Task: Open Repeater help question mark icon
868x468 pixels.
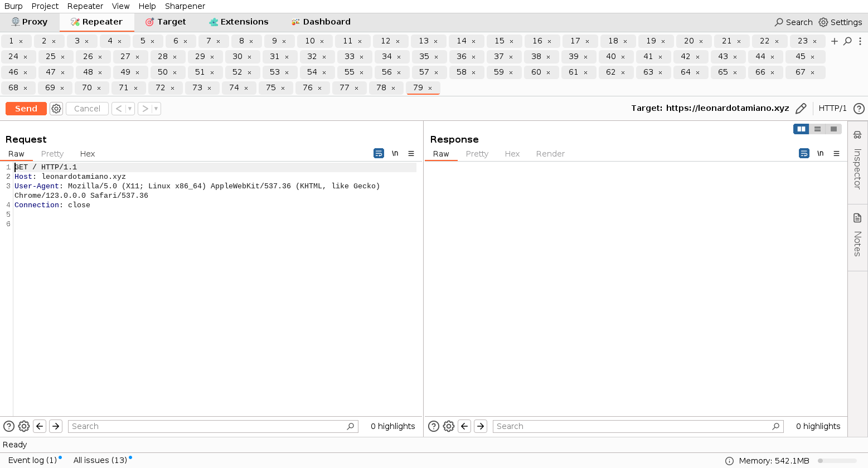Action: pyautogui.click(x=859, y=109)
